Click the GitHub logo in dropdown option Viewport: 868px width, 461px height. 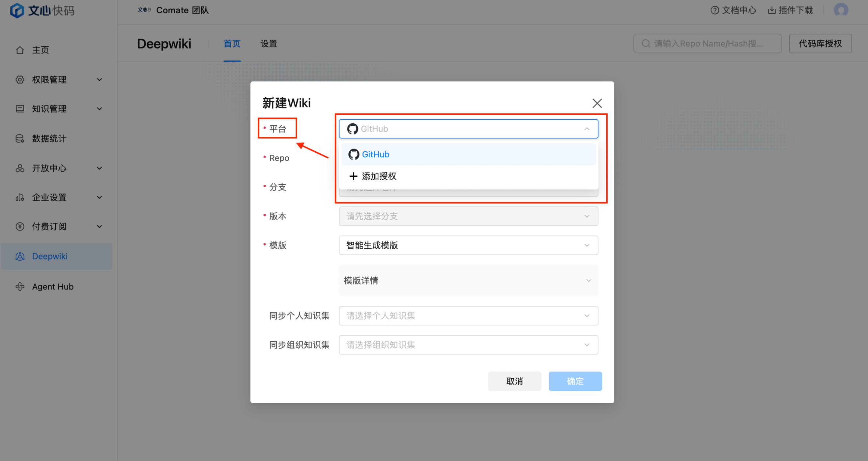pyautogui.click(x=354, y=154)
